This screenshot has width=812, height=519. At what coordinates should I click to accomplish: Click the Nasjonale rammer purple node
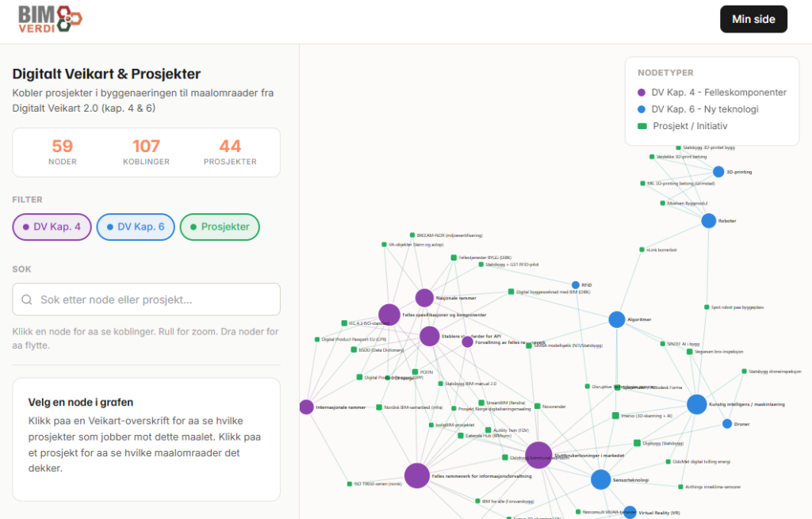(424, 298)
